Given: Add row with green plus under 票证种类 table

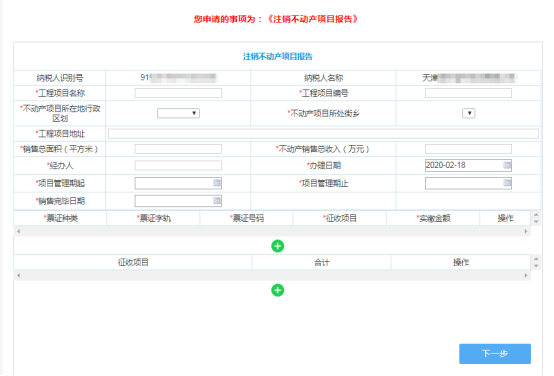Looking at the screenshot, I should (278, 246).
